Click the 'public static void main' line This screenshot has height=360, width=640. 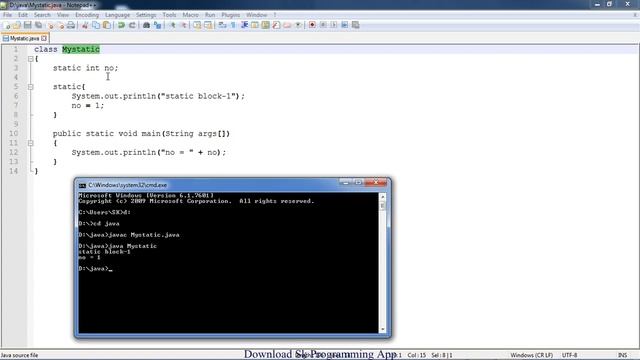141,134
